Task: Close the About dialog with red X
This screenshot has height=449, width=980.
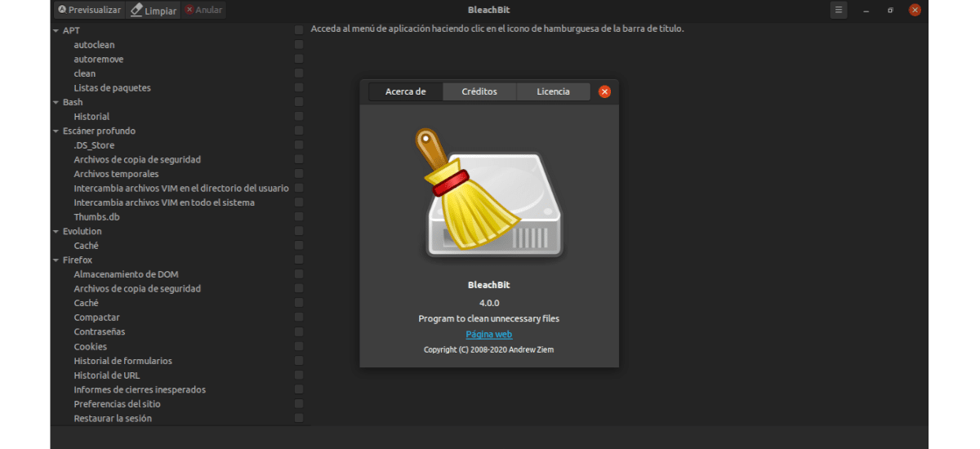Action: [x=604, y=91]
